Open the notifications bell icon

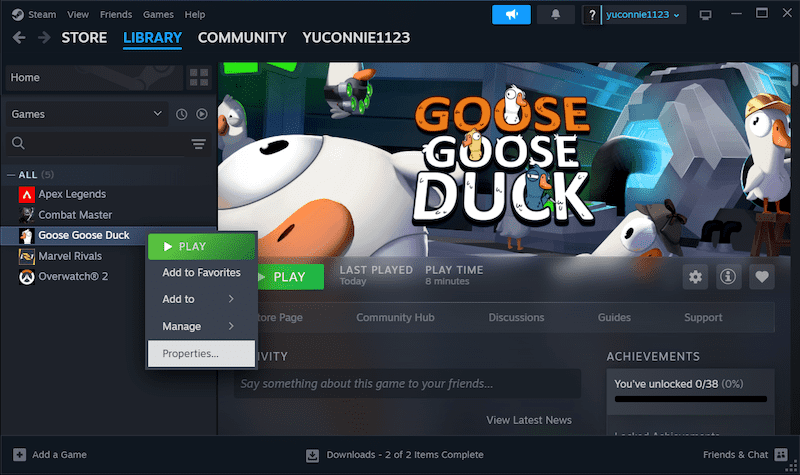pyautogui.click(x=554, y=15)
